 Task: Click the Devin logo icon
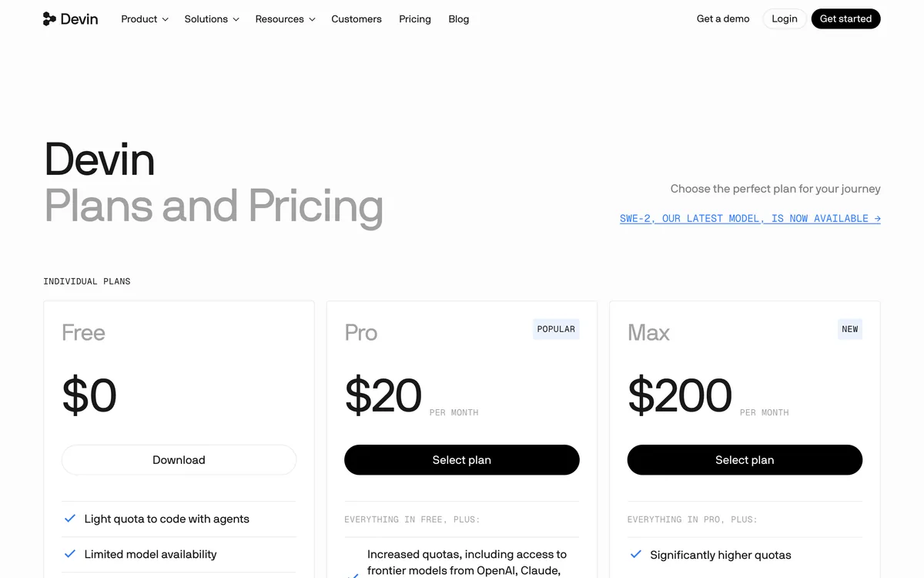tap(49, 19)
